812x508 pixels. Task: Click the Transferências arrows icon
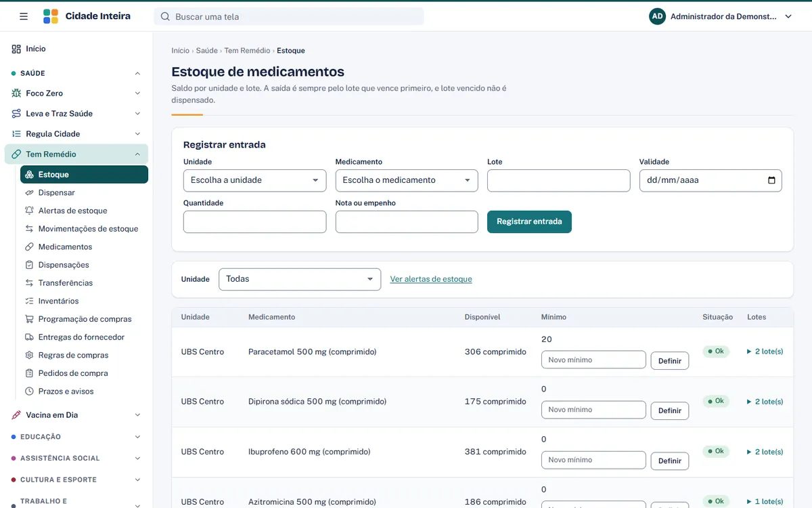point(29,283)
